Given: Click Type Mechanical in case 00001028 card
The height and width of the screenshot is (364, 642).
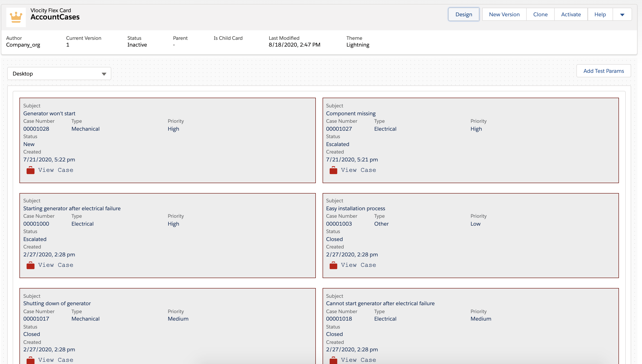Looking at the screenshot, I should click(86, 129).
